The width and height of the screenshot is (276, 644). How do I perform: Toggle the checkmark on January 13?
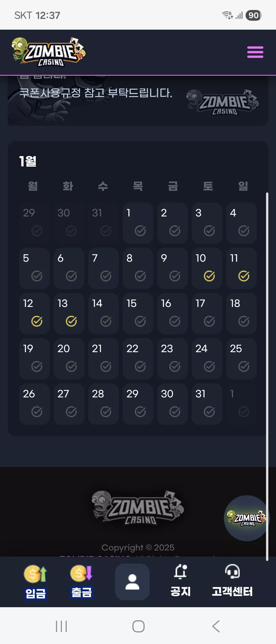[71, 321]
